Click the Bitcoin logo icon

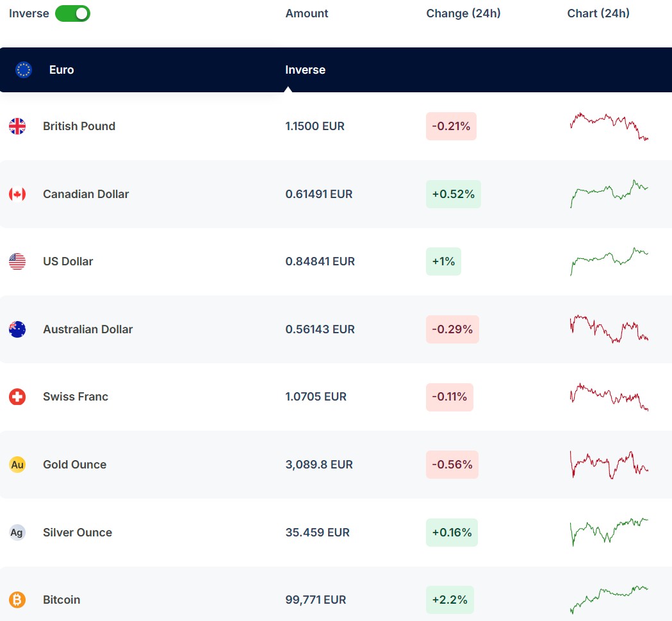coord(17,600)
